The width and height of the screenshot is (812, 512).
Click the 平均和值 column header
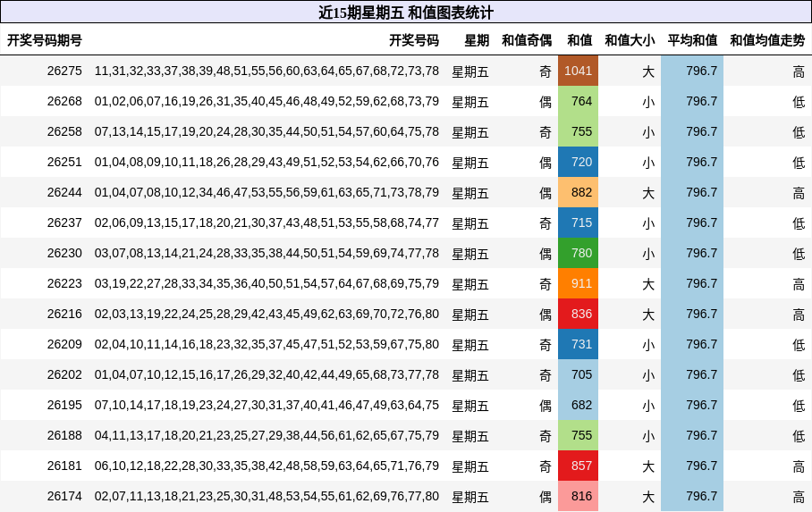[692, 40]
